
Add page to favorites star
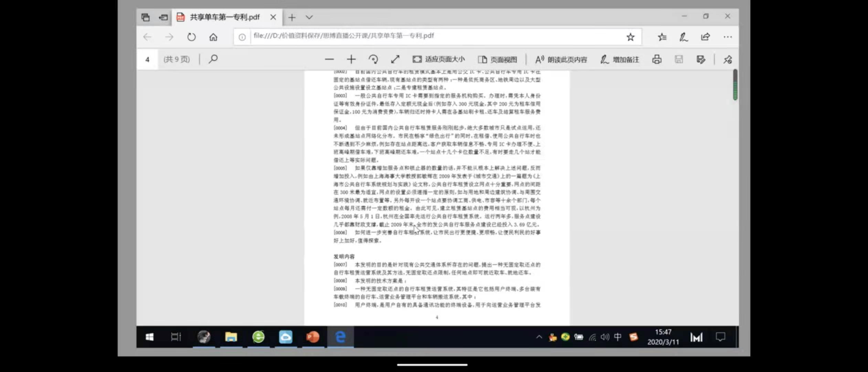(x=630, y=37)
